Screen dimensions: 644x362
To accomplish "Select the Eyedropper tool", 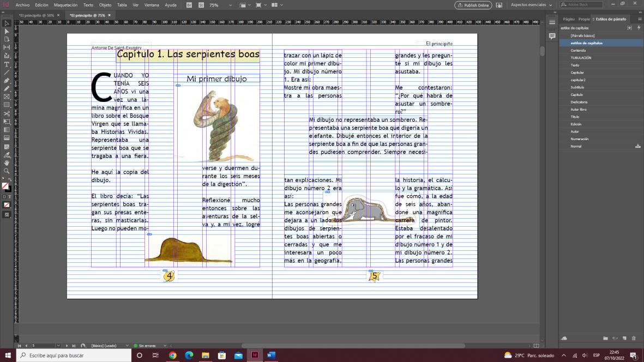I will pos(7,155).
